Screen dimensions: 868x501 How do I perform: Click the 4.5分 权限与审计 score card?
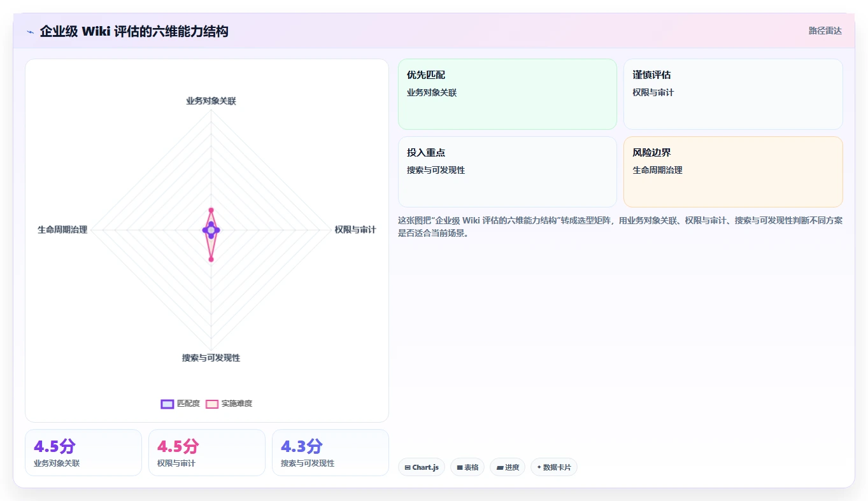[x=207, y=453]
